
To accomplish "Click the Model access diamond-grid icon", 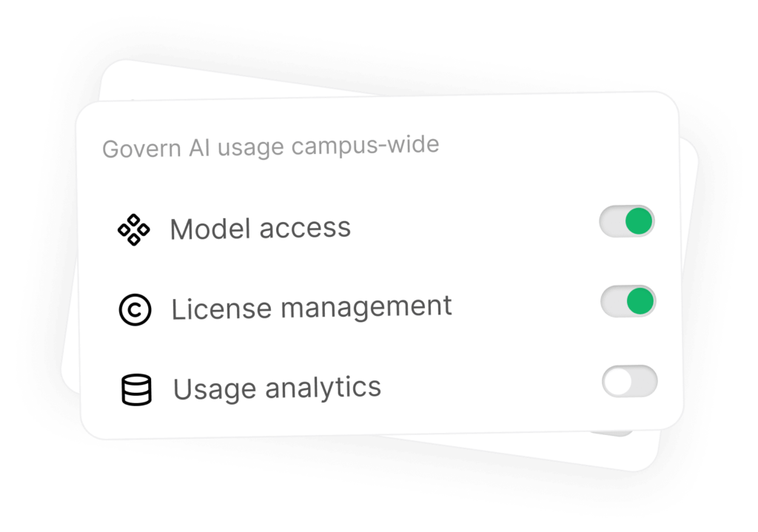I will coord(134,231).
